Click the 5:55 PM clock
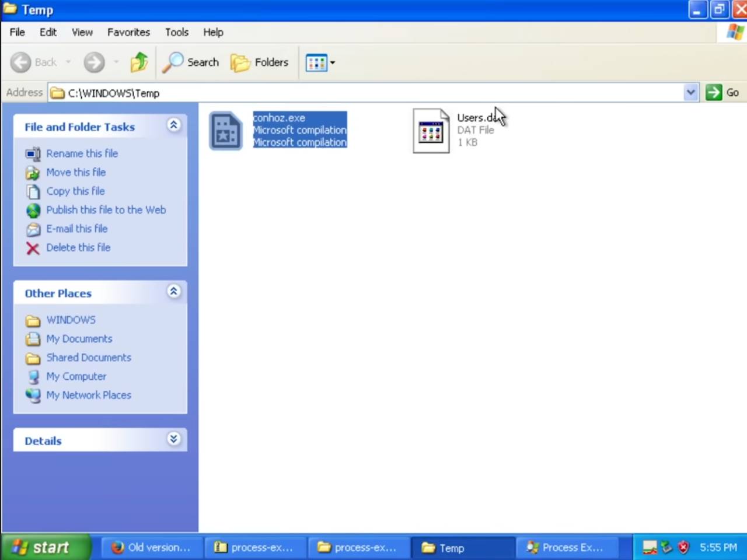 (x=718, y=547)
